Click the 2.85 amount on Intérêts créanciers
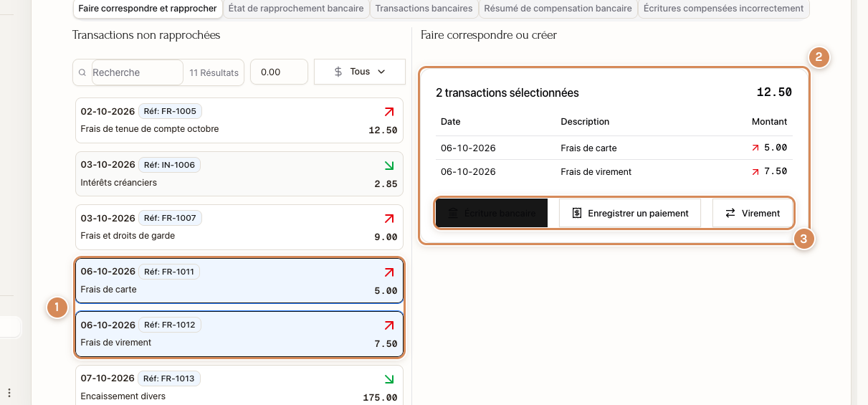This screenshot has width=868, height=405. (x=386, y=184)
